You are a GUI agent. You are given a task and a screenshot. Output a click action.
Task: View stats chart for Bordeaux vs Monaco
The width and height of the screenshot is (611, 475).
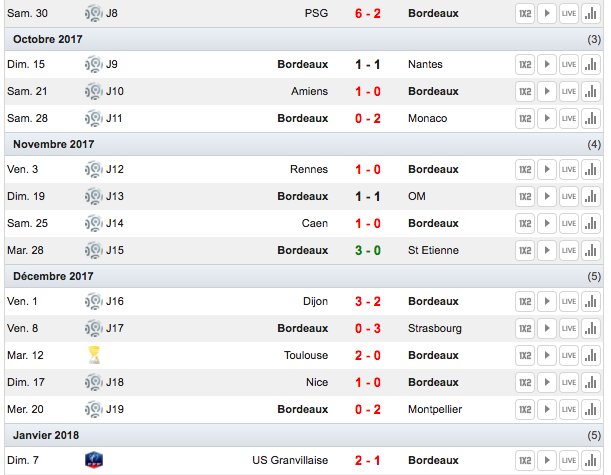(x=591, y=118)
